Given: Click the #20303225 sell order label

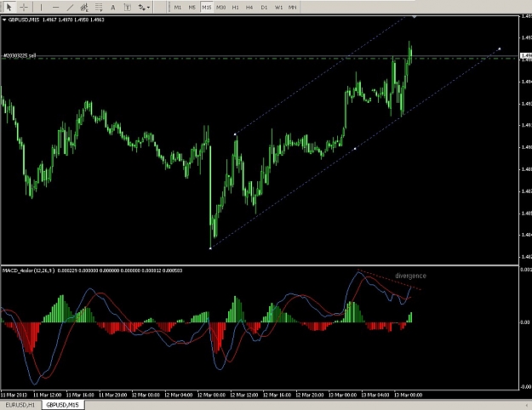Looking at the screenshot, I should click(x=20, y=55).
